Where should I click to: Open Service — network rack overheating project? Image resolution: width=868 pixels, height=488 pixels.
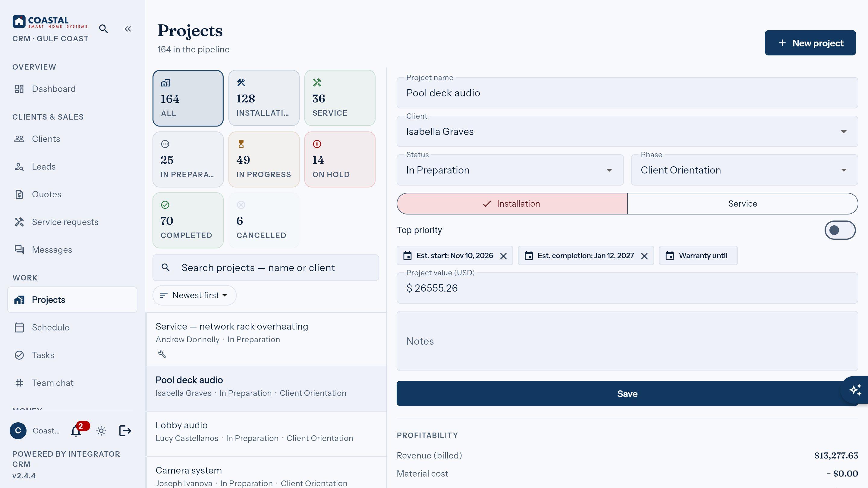pos(266,339)
